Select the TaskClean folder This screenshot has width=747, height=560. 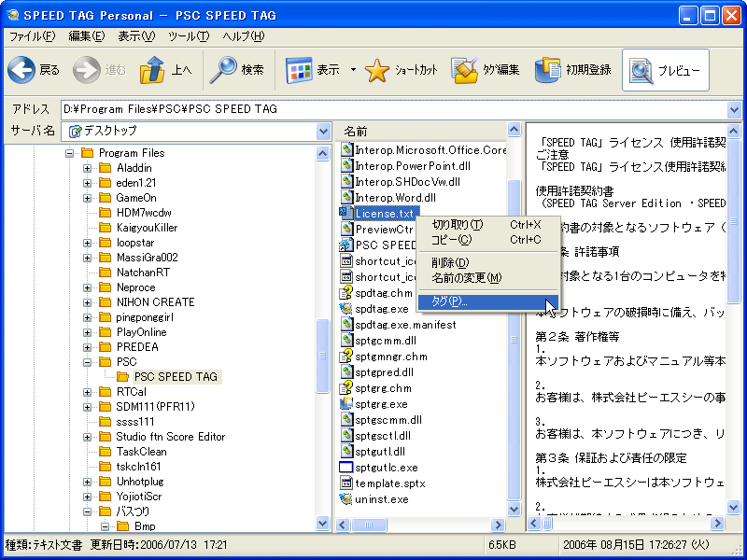(142, 452)
